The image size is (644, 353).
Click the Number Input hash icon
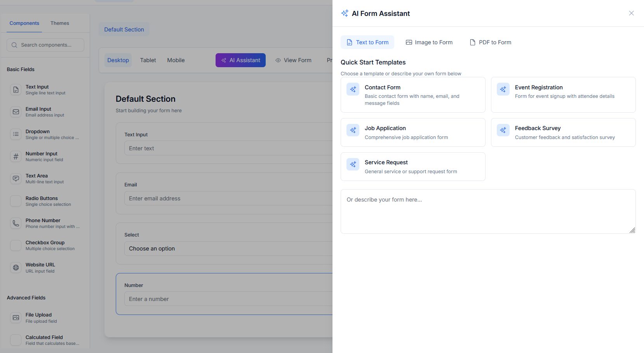pos(16,157)
